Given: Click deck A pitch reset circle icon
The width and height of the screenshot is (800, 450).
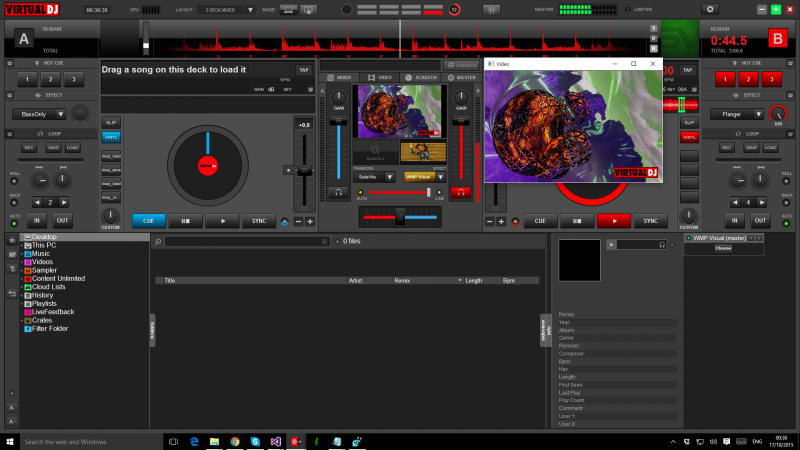Looking at the screenshot, I should [285, 221].
